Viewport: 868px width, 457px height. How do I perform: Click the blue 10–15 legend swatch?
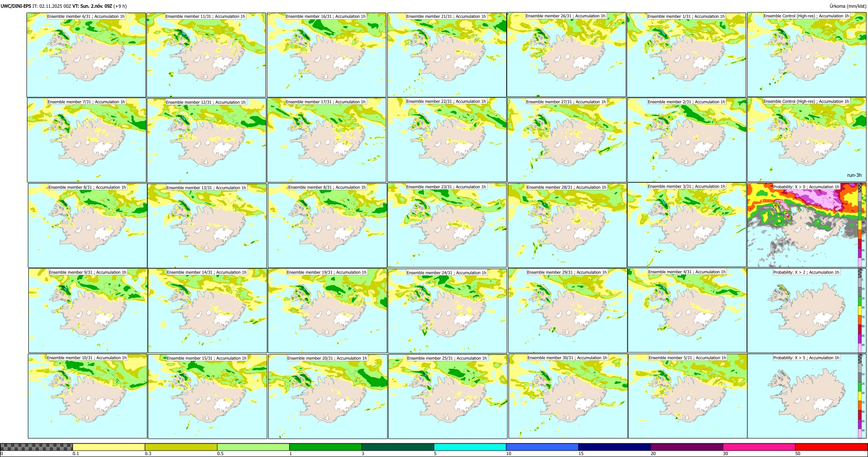click(x=542, y=447)
